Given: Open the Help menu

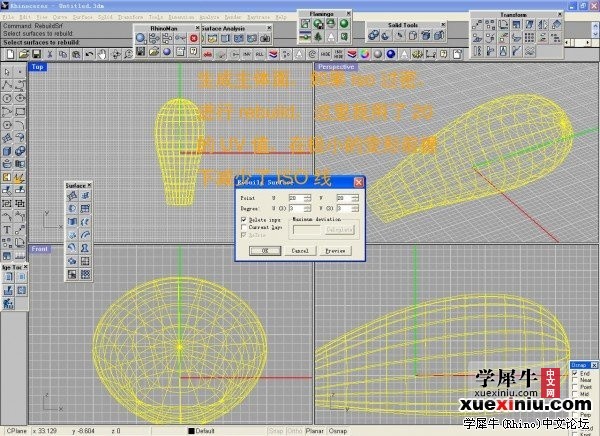Looking at the screenshot, I should pyautogui.click(x=281, y=17).
